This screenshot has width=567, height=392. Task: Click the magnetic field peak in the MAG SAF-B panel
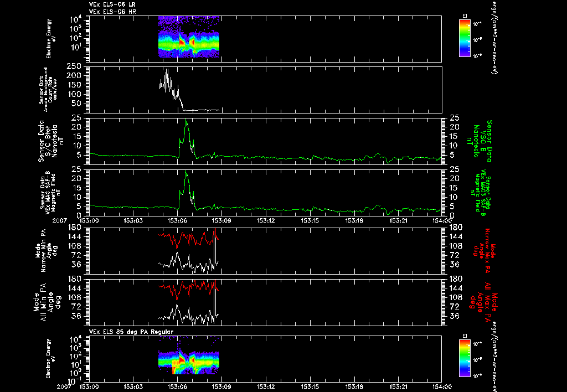click(x=186, y=172)
